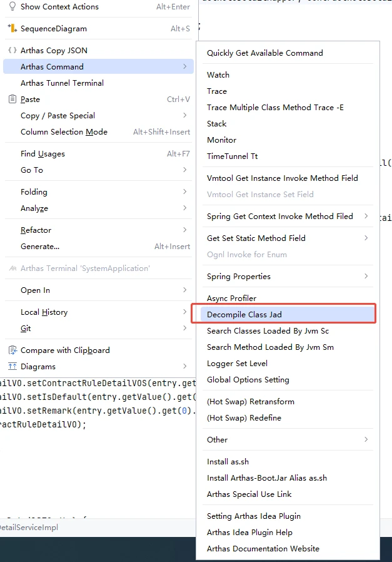Open Arthas Idea Plugin Help
392x562 pixels.
tap(249, 533)
